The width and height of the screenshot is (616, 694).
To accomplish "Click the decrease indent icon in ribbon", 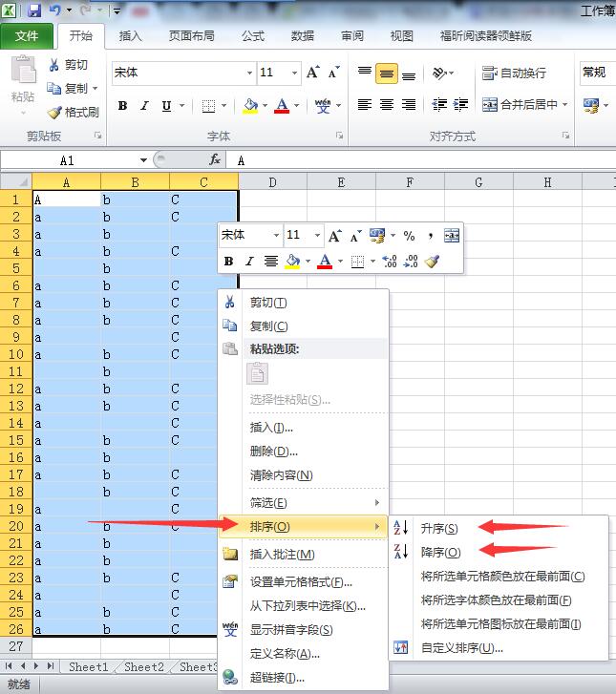I will (439, 104).
